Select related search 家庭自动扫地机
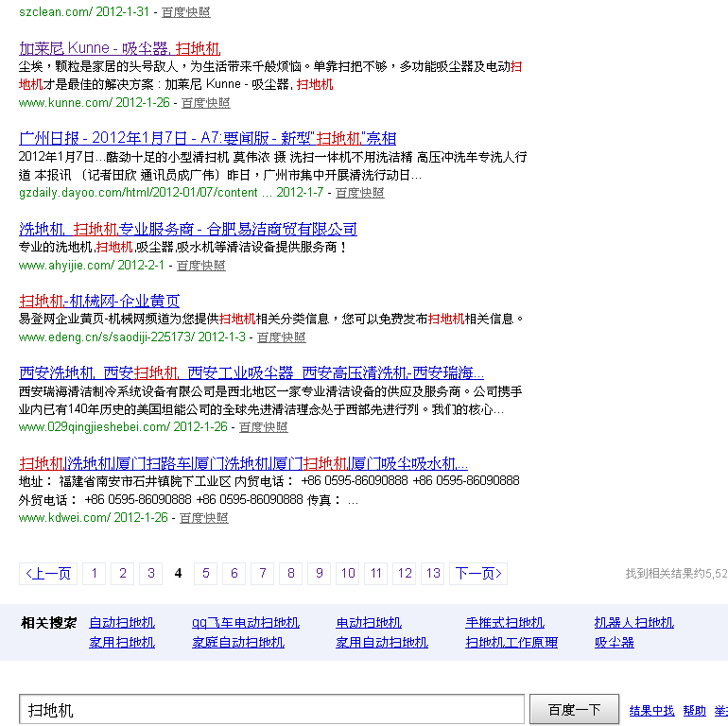 coord(238,643)
